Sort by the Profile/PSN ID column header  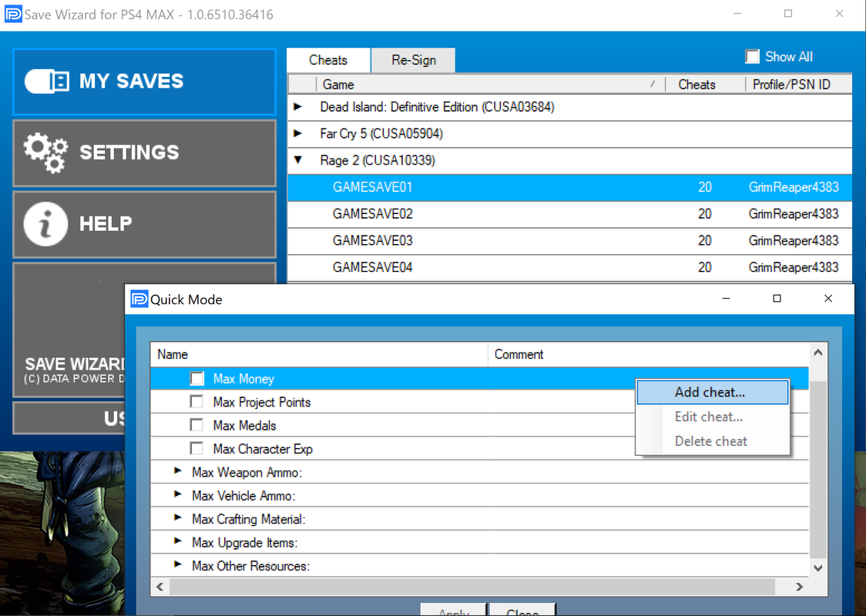click(x=799, y=85)
